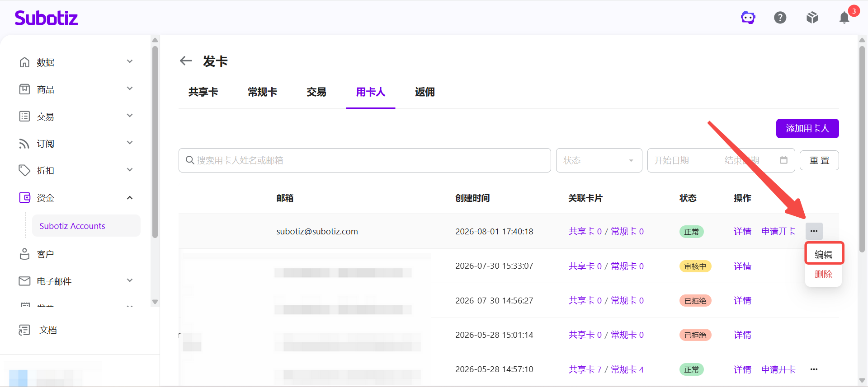
Task: Click the 审核中 status badge
Action: pos(695,266)
